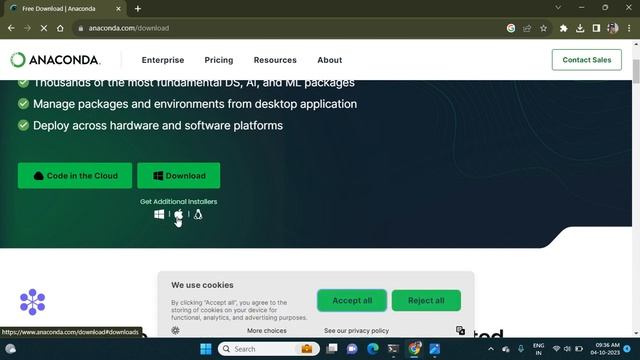
Task: Click the cookie settings gear icon
Action: pyautogui.click(x=176, y=331)
